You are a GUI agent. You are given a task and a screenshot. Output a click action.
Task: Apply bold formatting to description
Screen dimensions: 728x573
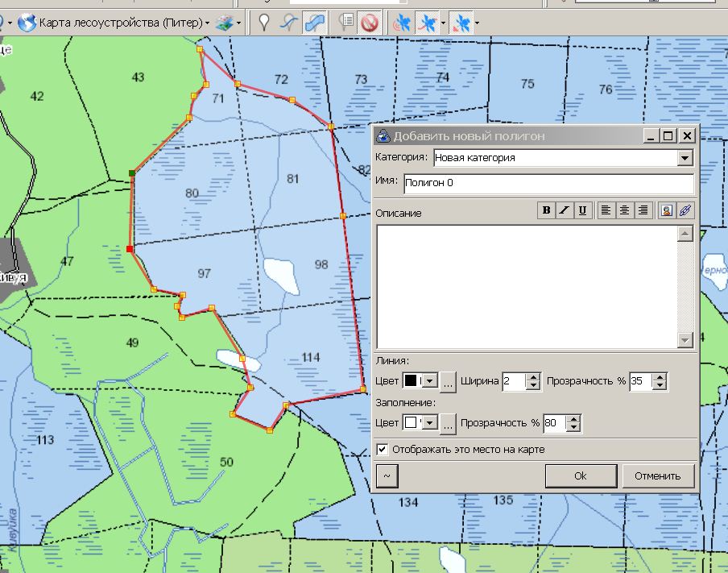coord(547,210)
